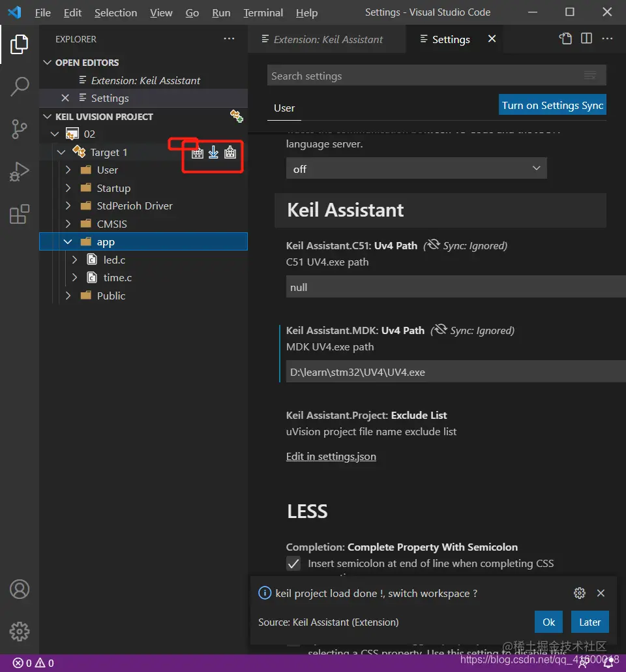This screenshot has width=626, height=672.
Task: Click Ok on the notification
Action: coord(548,622)
